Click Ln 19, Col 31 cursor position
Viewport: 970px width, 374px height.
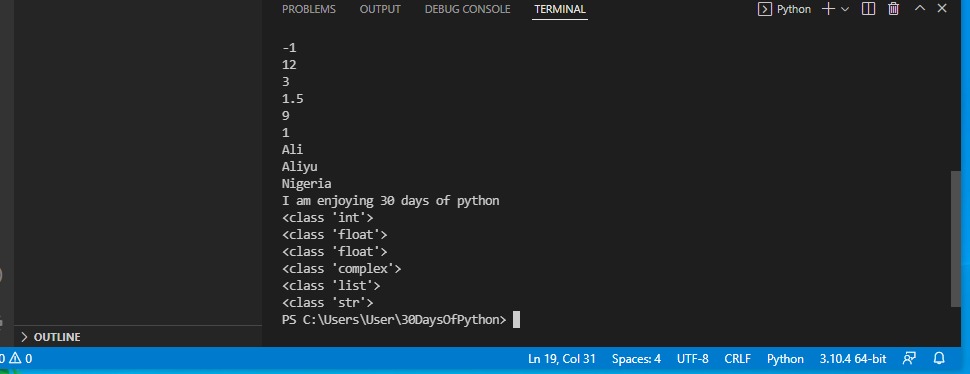(x=562, y=359)
